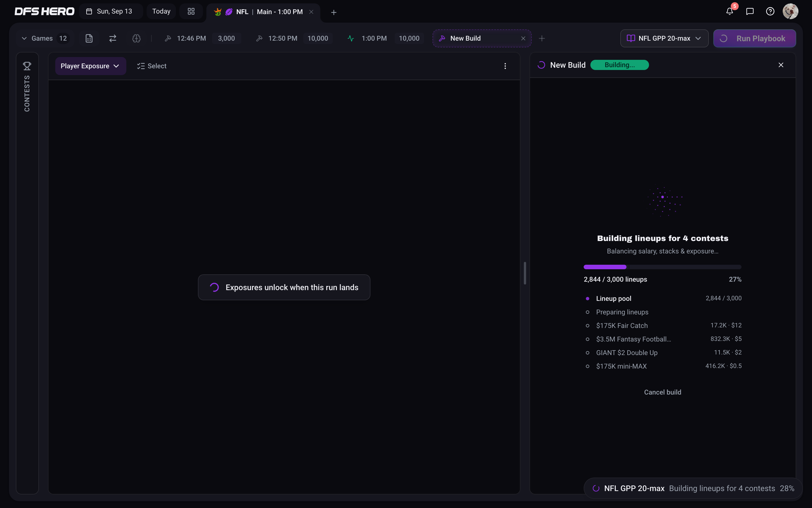Open the grid dashboard view icon

pyautogui.click(x=191, y=11)
